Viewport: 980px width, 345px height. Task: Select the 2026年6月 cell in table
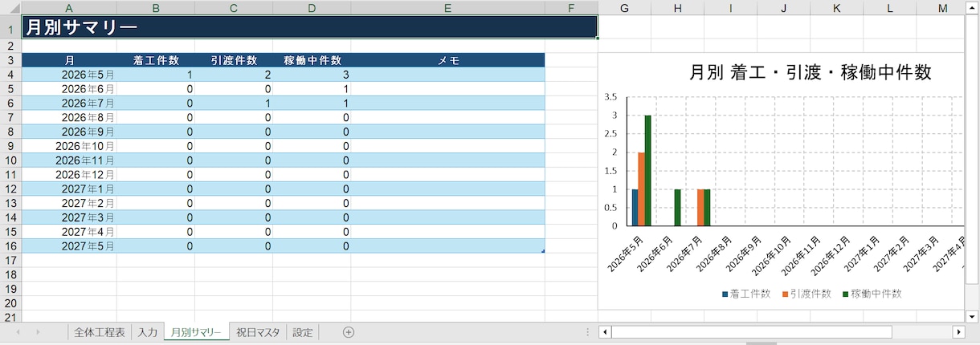click(x=69, y=89)
